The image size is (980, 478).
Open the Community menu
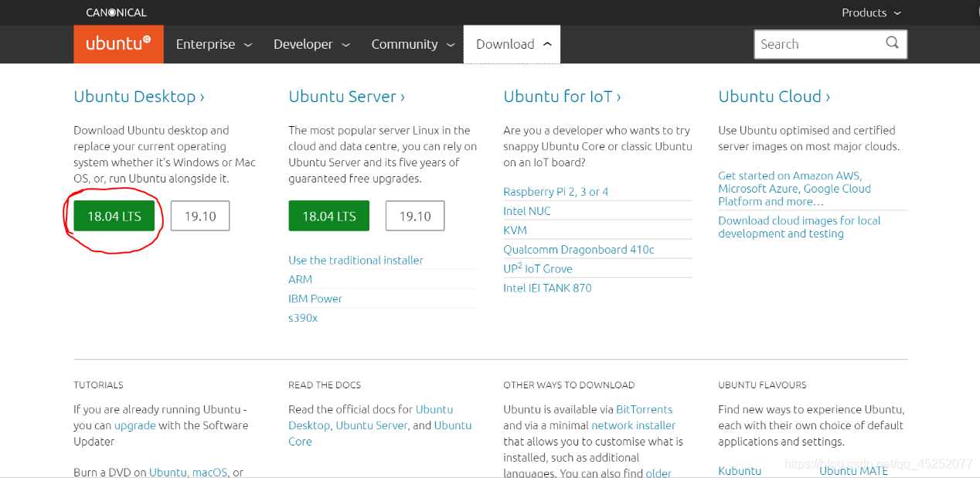pyautogui.click(x=413, y=44)
